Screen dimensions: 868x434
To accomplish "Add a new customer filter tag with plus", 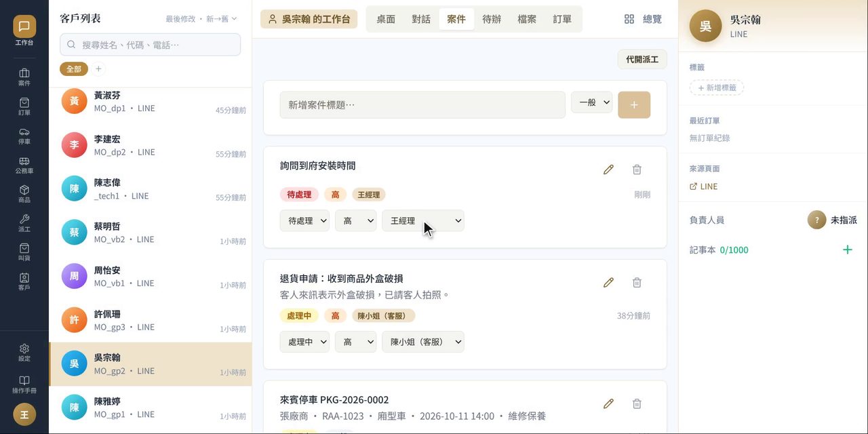I will coord(98,68).
